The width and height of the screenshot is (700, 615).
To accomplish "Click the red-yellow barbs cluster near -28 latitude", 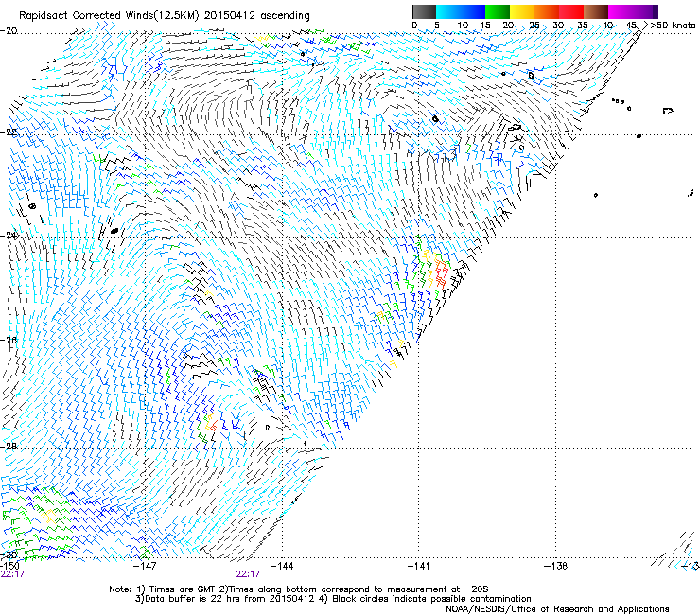I will tap(211, 423).
